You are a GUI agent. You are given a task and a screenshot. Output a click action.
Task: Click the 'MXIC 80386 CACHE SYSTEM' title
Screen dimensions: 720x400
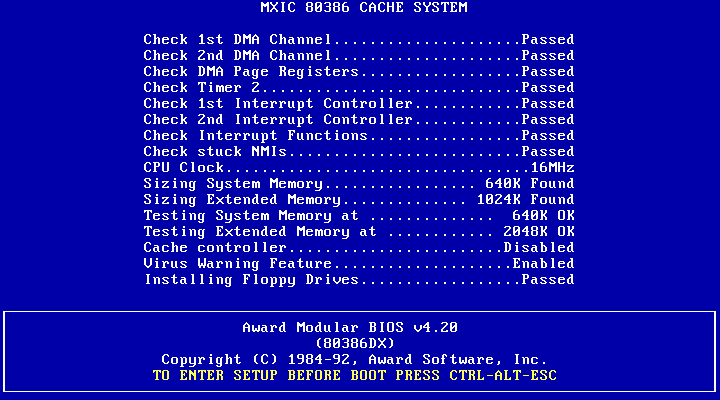point(364,7)
